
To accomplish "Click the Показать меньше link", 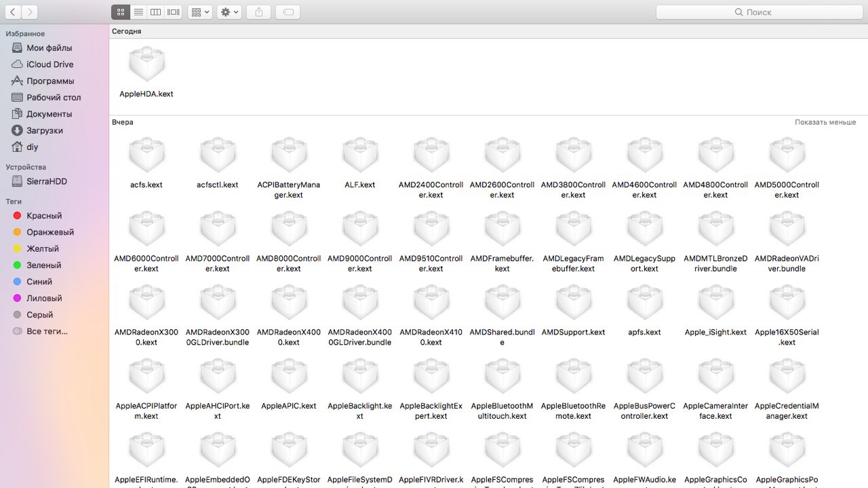I will [x=825, y=122].
